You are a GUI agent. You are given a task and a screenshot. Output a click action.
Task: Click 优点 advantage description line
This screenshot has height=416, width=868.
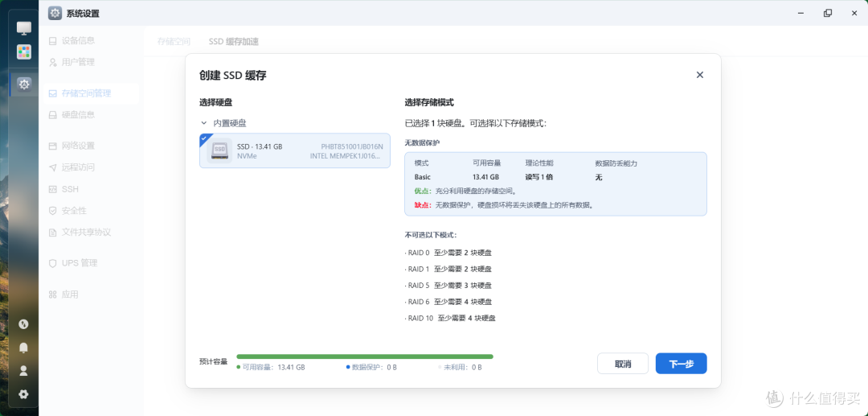click(465, 192)
